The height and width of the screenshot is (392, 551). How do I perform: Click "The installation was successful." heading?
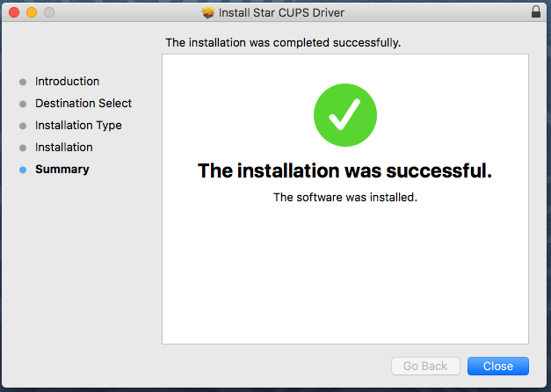click(x=344, y=171)
